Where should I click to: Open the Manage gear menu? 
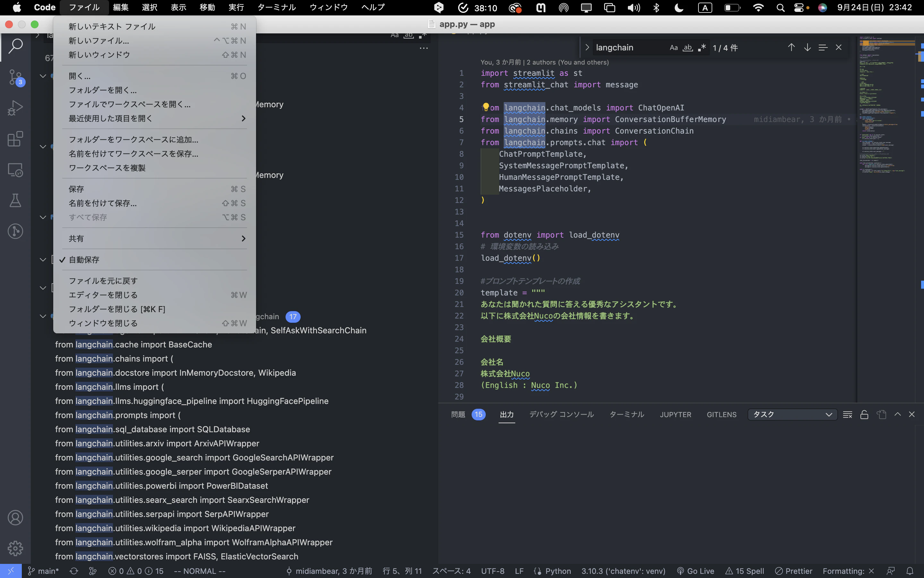15,548
